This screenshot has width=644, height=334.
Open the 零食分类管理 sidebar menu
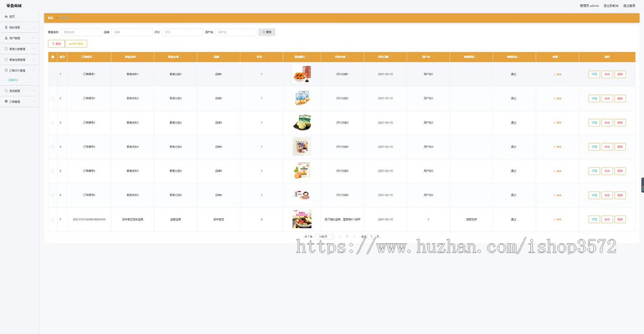coord(19,49)
